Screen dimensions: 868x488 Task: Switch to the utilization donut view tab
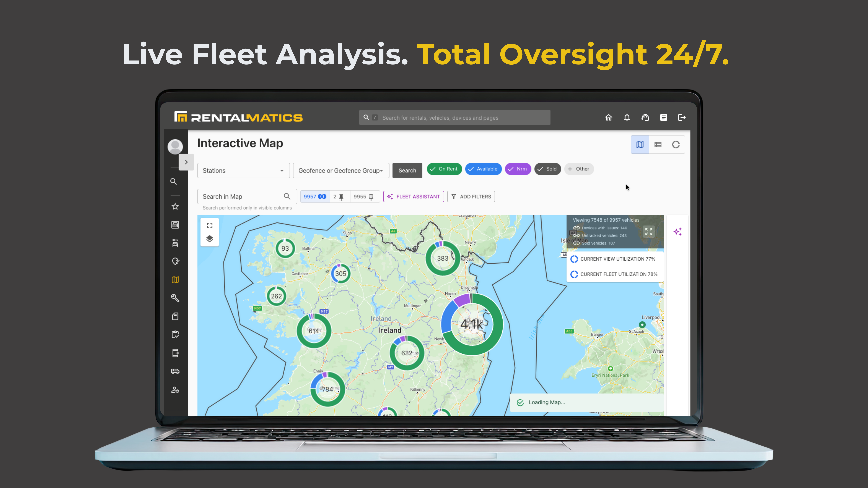coord(676,144)
